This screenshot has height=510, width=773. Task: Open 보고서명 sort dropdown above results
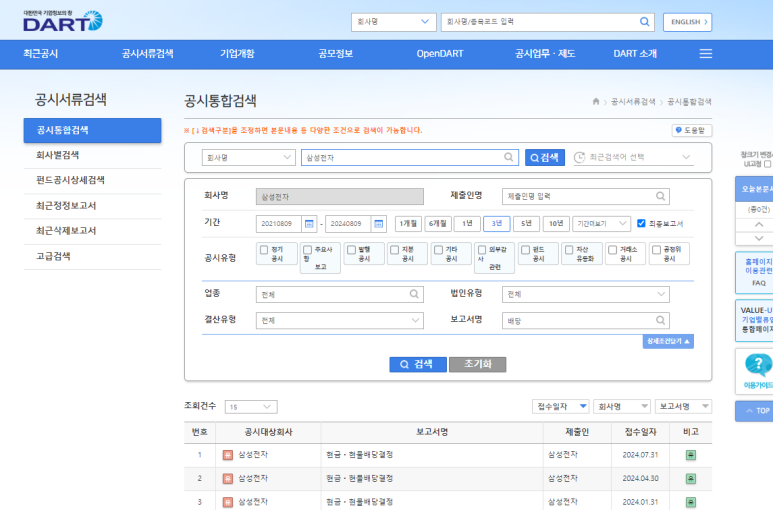[x=683, y=407]
